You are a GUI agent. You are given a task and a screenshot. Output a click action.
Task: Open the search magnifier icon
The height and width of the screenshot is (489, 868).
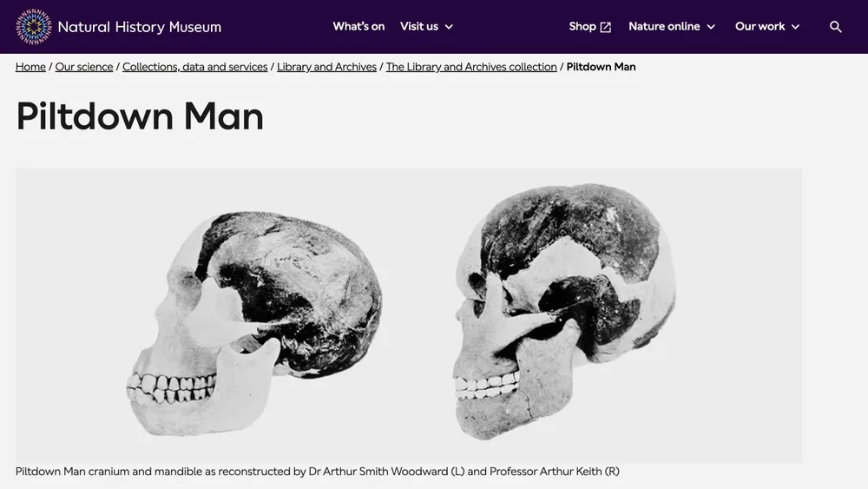click(835, 27)
